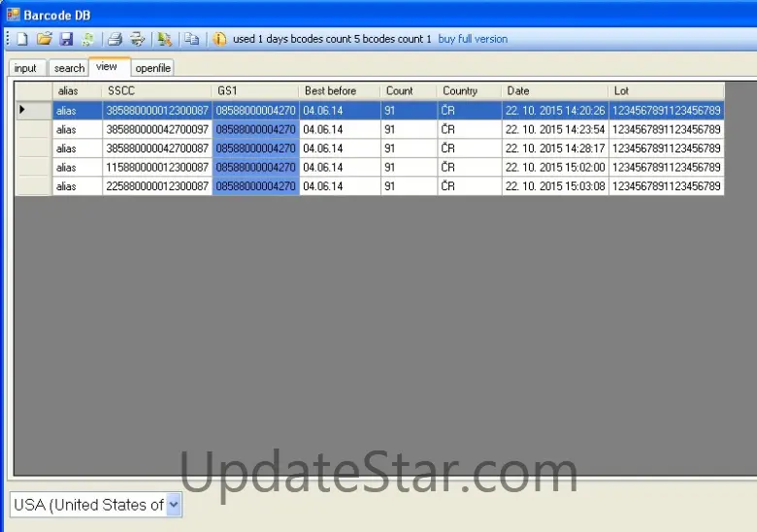Image resolution: width=757 pixels, height=532 pixels.
Task: Click date cell 22. 10. 2015 14:28:17
Action: tap(555, 149)
